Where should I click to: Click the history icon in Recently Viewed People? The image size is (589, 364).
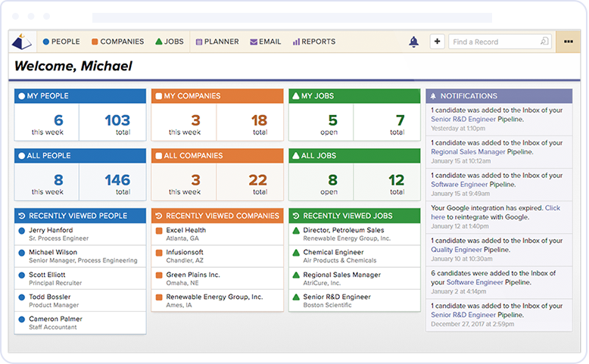21,216
